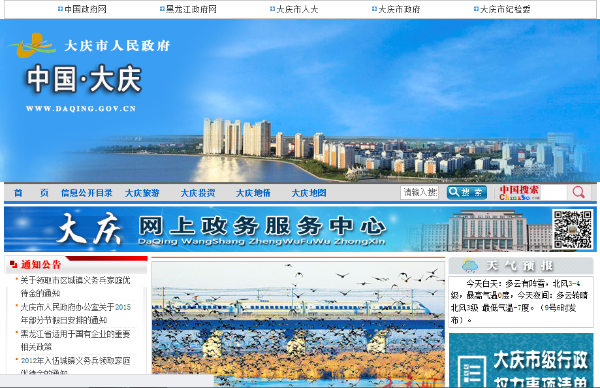This screenshot has width=600, height=388.
Task: Open the 中国政府网 link in the top bar
Action: 85,9
